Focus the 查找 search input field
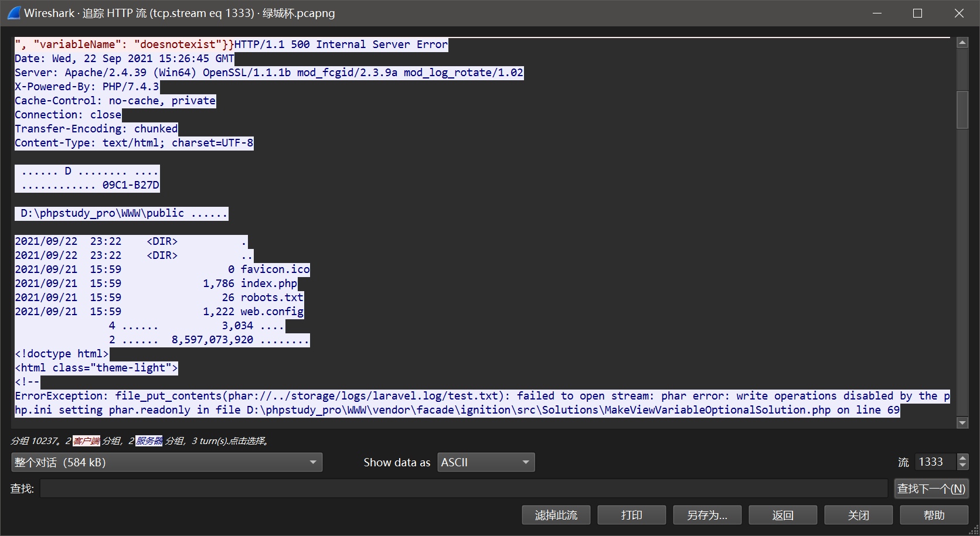The image size is (980, 536). click(463, 489)
